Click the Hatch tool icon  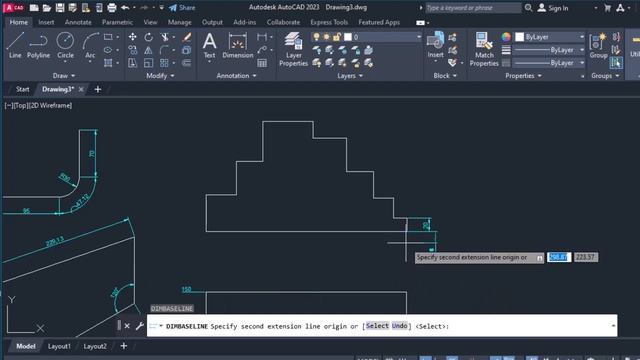coord(108,63)
